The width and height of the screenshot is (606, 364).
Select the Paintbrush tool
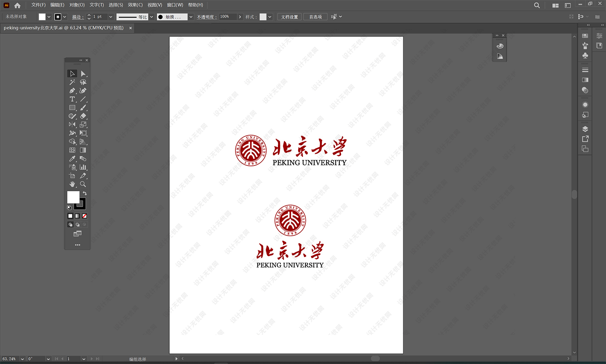point(83,107)
